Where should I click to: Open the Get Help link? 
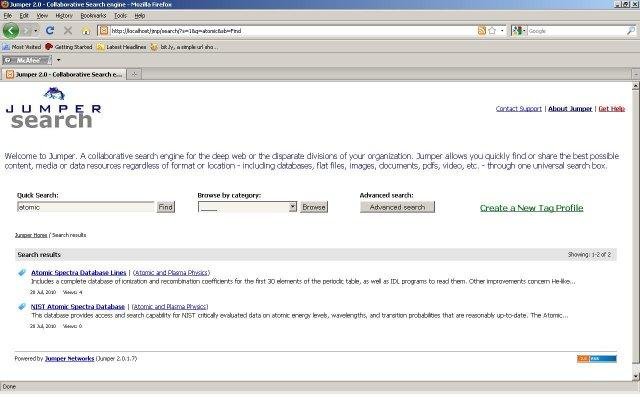[x=611, y=109]
